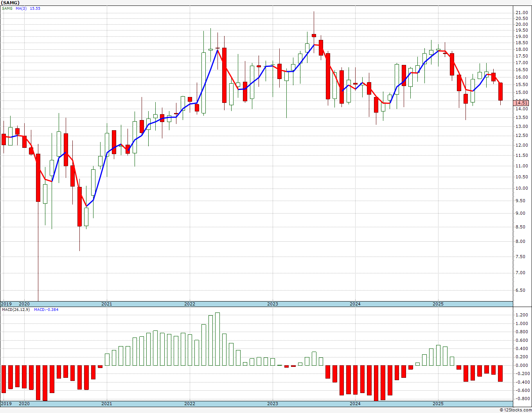Click the final red candlestick near 14.51

500,92
